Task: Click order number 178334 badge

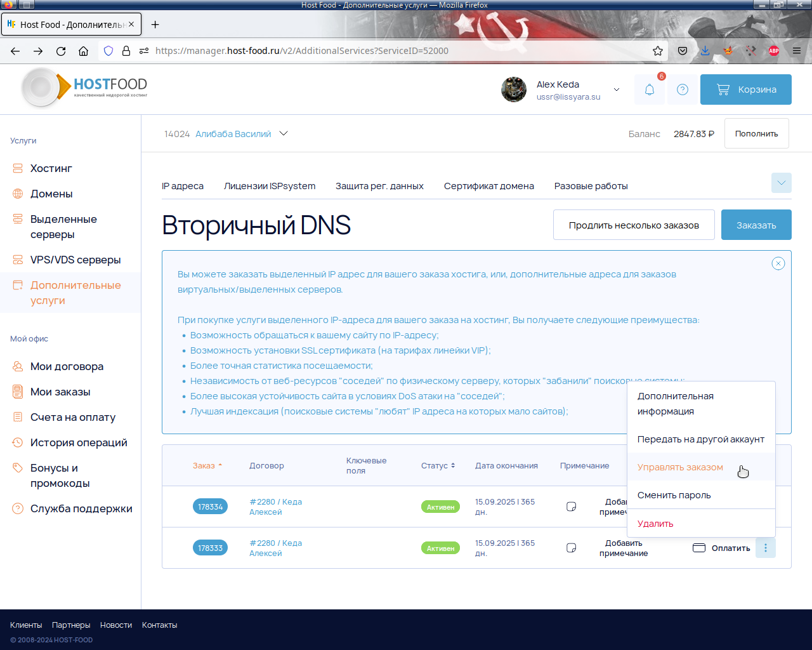Action: pyautogui.click(x=210, y=507)
